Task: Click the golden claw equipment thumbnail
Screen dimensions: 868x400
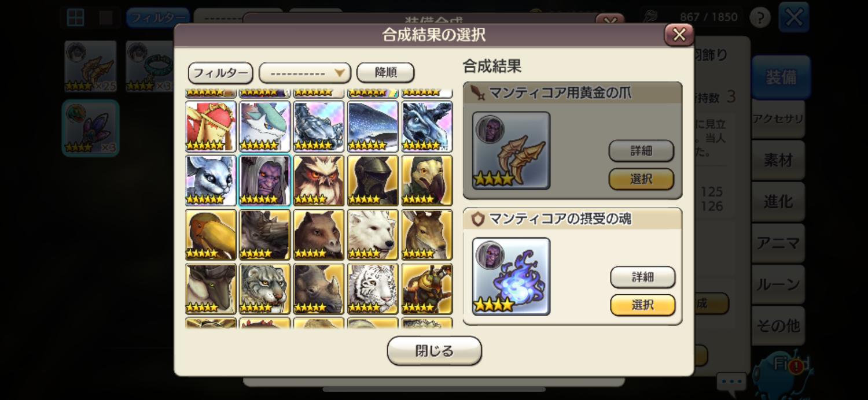Action: (x=511, y=150)
